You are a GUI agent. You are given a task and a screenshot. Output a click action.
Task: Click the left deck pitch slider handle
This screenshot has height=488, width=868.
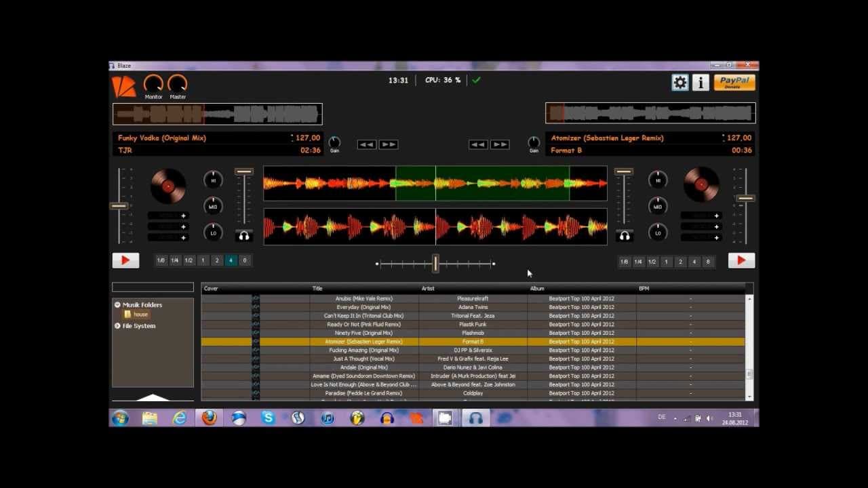[x=119, y=205]
